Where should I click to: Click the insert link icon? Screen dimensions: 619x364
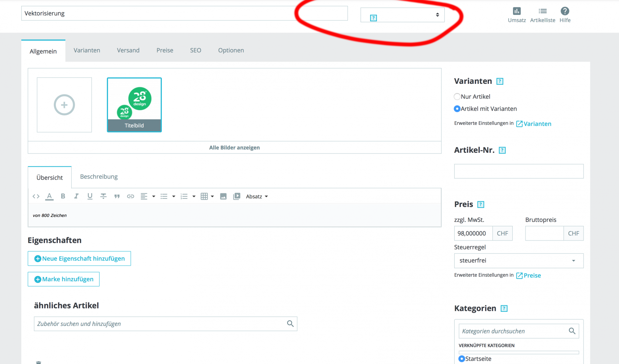click(130, 196)
